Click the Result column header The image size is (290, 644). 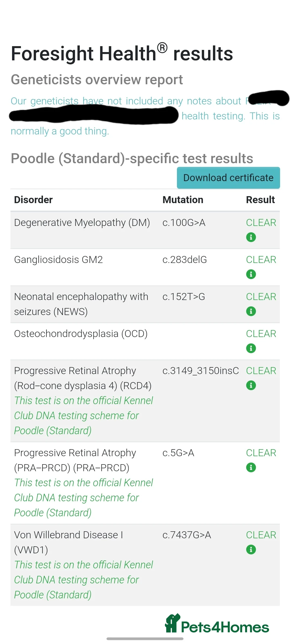(260, 200)
